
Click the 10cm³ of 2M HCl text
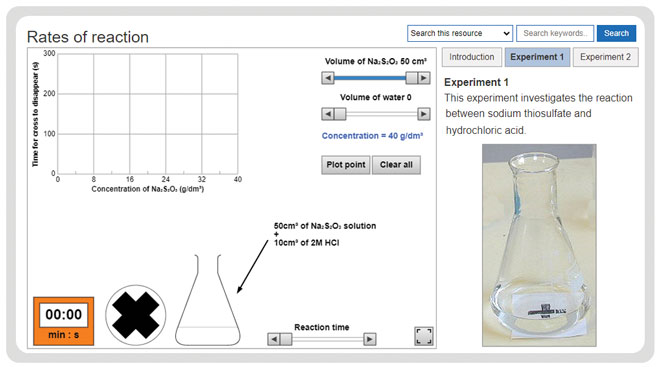pyautogui.click(x=306, y=242)
